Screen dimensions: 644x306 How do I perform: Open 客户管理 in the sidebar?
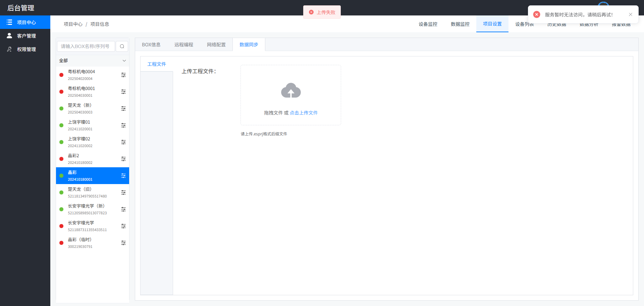coord(25,36)
